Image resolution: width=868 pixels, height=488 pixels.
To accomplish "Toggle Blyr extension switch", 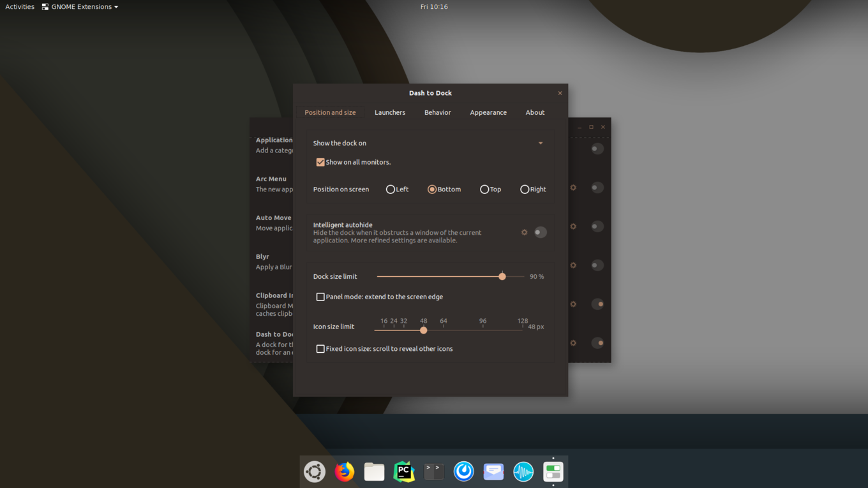I will (x=597, y=265).
